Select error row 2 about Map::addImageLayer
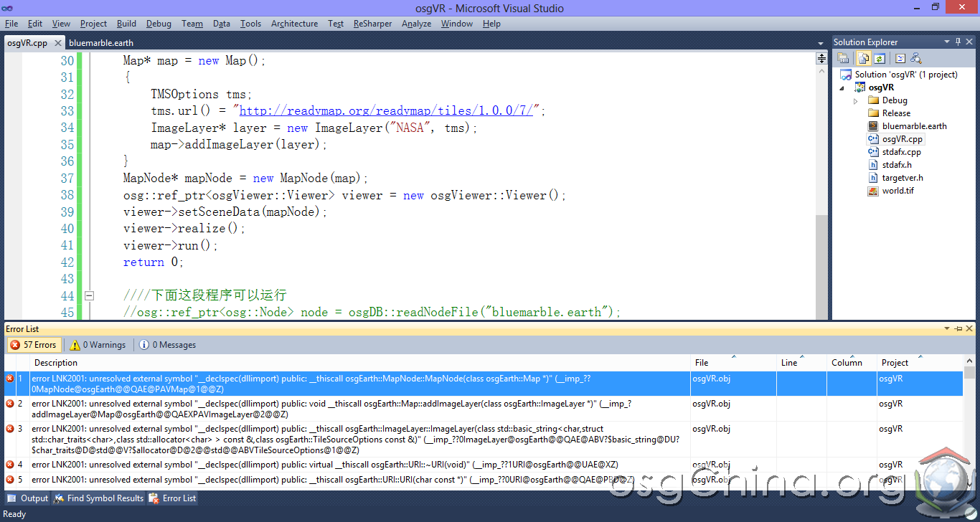The image size is (980, 522). [x=484, y=409]
